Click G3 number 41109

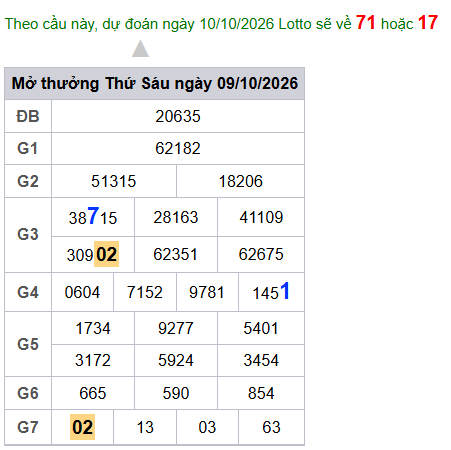pyautogui.click(x=261, y=217)
